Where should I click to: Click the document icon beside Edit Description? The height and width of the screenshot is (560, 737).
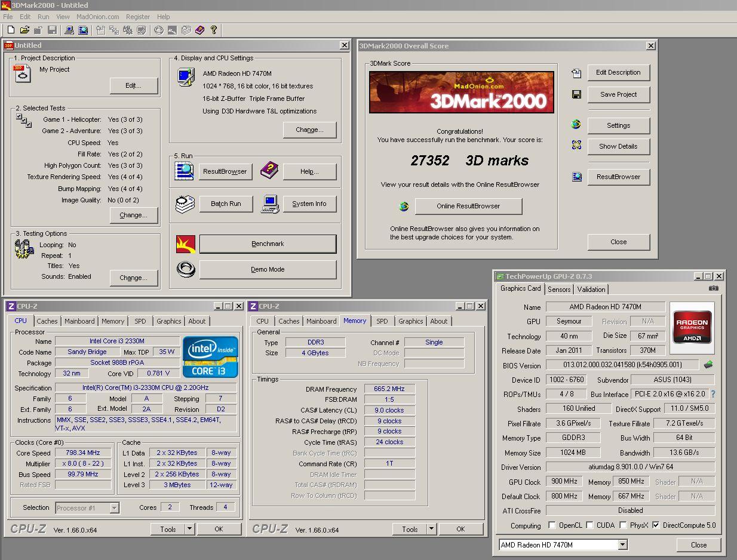(x=576, y=73)
